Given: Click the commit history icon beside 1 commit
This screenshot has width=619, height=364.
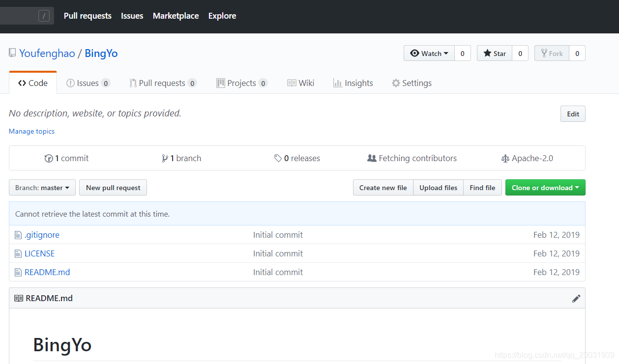Looking at the screenshot, I should (49, 158).
